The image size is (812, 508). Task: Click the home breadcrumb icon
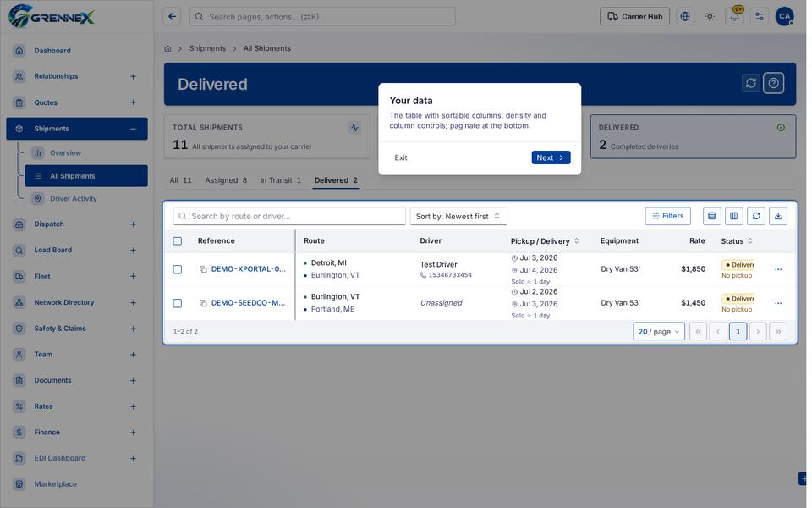click(x=167, y=49)
